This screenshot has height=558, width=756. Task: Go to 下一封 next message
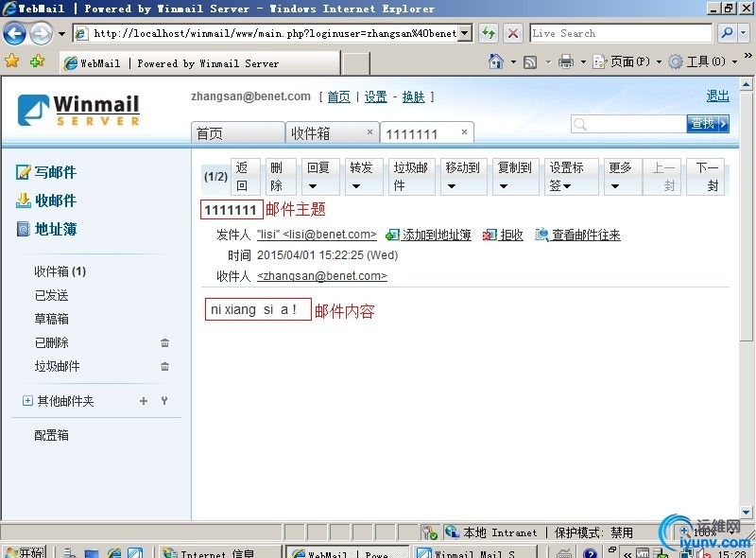point(707,177)
